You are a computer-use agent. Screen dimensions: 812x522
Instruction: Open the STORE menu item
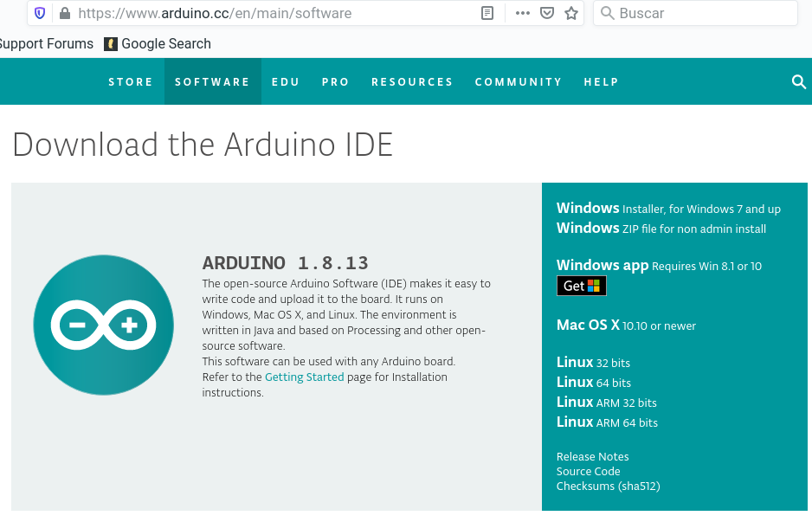(x=131, y=81)
